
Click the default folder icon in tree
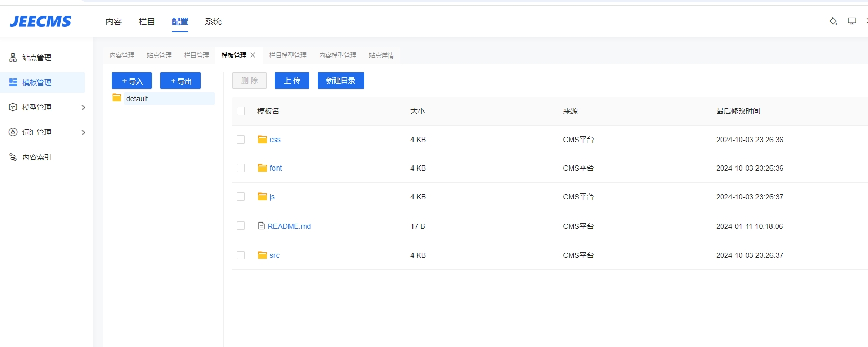pos(117,98)
